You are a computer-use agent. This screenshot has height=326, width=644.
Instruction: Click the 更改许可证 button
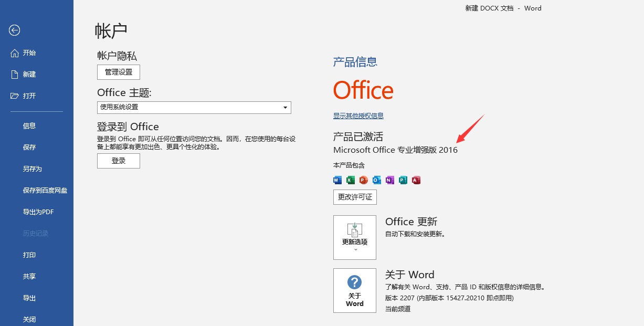coord(355,197)
